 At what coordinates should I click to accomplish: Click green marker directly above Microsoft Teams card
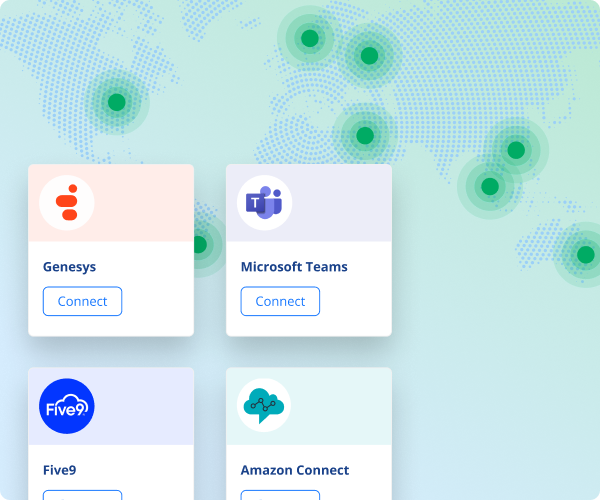click(x=365, y=135)
